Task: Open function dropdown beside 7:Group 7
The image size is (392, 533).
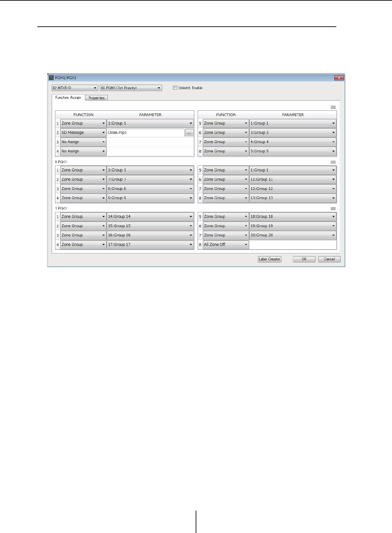Action: point(83,179)
